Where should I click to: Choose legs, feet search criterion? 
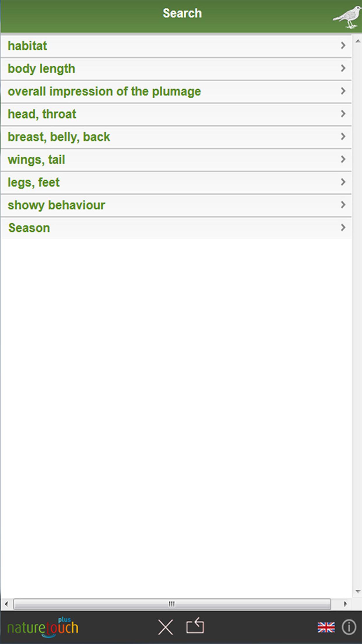tap(176, 182)
